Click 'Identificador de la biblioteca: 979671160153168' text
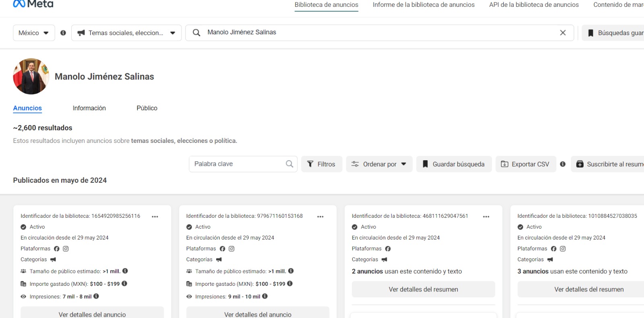The image size is (644, 318). (x=244, y=216)
